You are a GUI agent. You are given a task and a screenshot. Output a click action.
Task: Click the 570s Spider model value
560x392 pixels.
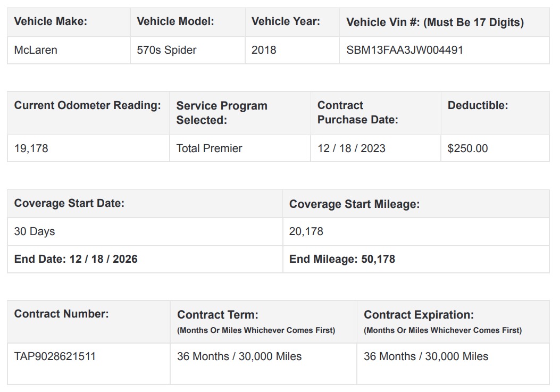(166, 50)
